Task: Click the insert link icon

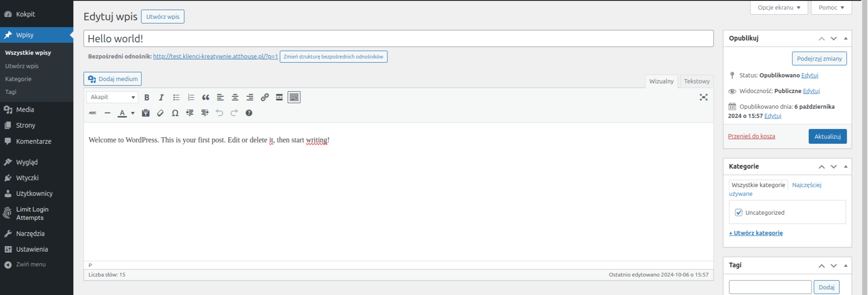Action: coord(264,97)
